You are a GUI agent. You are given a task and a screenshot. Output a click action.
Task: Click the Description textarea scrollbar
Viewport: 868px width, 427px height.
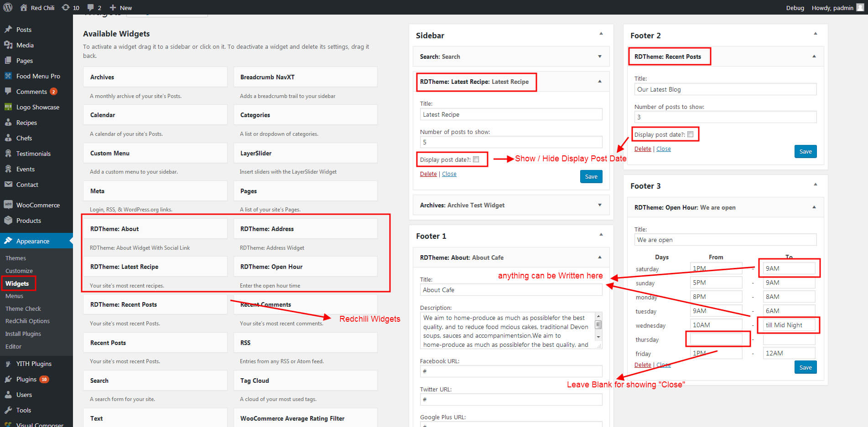click(598, 326)
